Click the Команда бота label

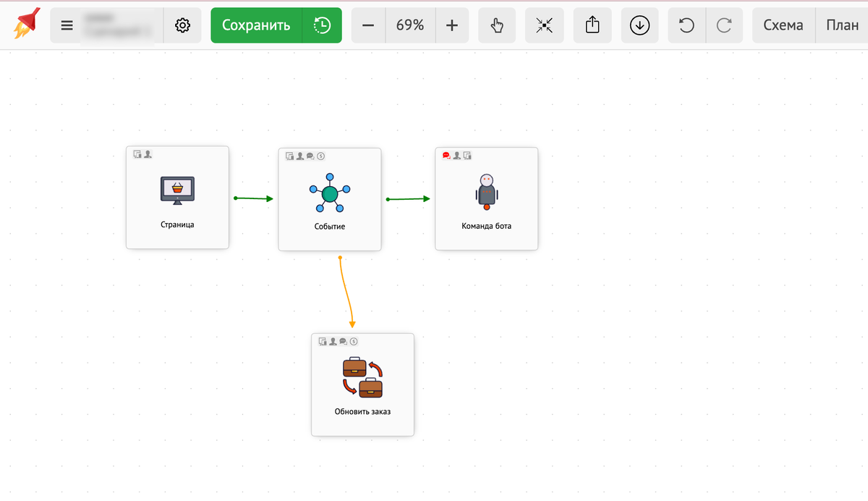[487, 226]
